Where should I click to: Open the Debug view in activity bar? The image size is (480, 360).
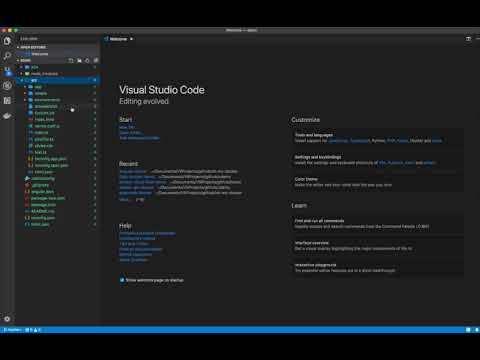pyautogui.click(x=7, y=86)
